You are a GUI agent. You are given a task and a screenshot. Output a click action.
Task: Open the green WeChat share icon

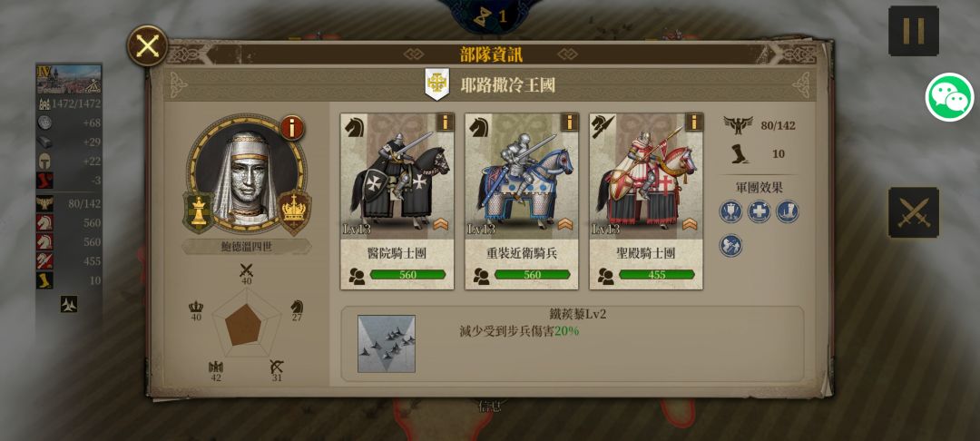pyautogui.click(x=949, y=97)
